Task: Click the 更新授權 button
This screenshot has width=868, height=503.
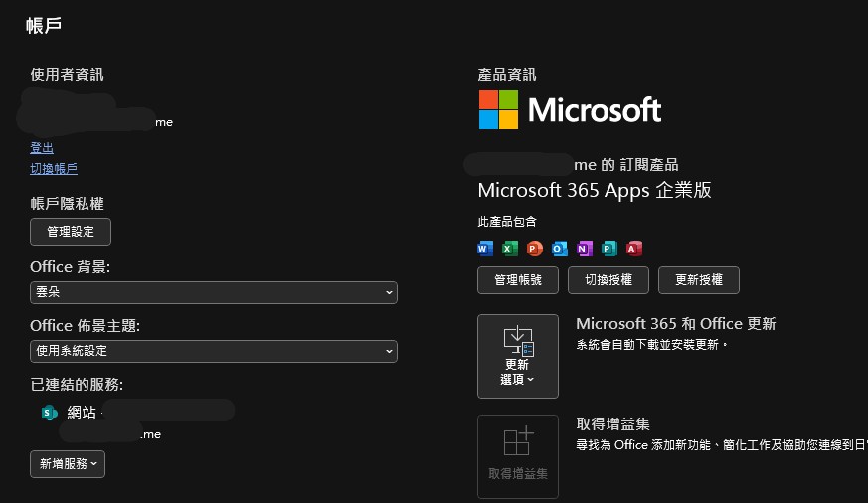Action: click(x=699, y=280)
